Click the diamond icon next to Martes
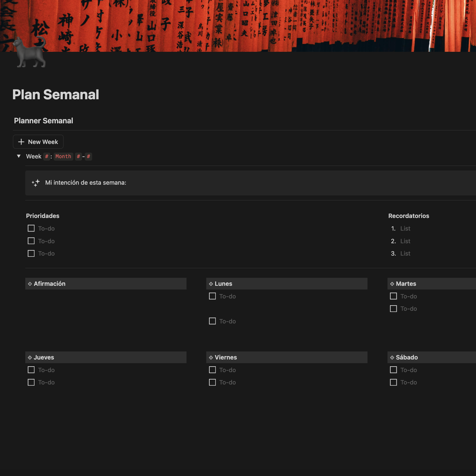 point(392,284)
